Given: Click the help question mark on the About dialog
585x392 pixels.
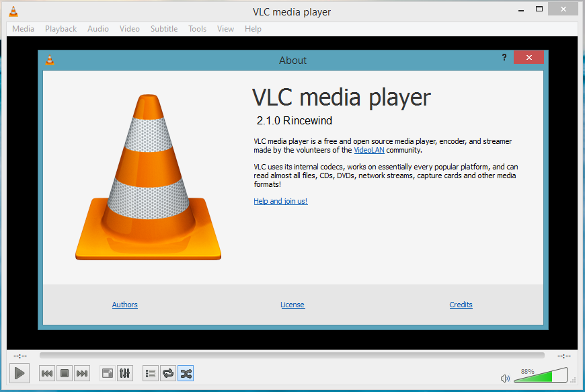Looking at the screenshot, I should 504,58.
